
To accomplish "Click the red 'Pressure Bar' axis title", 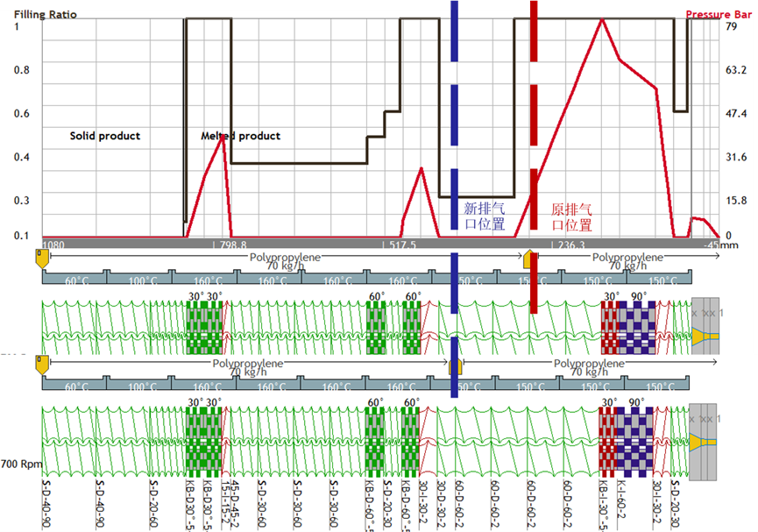I will pyautogui.click(x=720, y=14).
